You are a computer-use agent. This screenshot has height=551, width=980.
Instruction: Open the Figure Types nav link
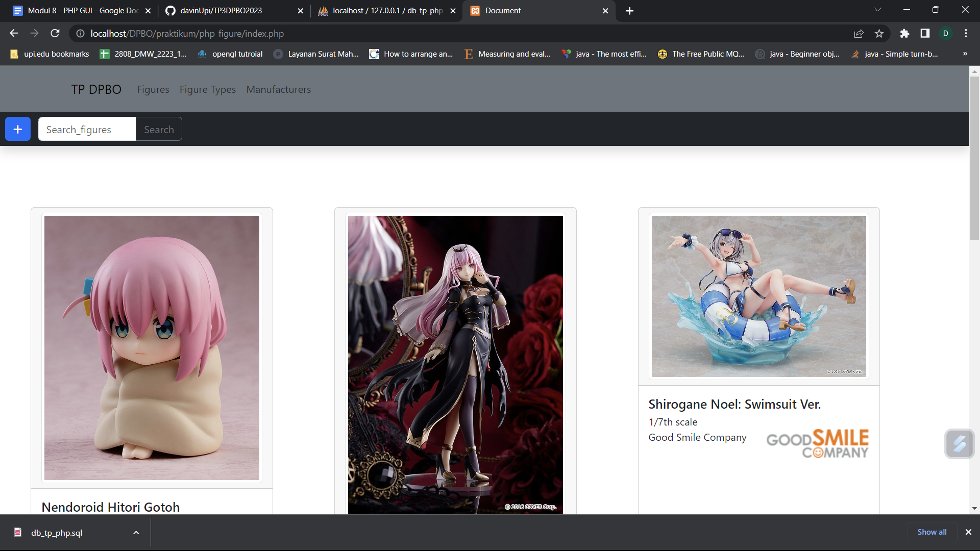207,89
